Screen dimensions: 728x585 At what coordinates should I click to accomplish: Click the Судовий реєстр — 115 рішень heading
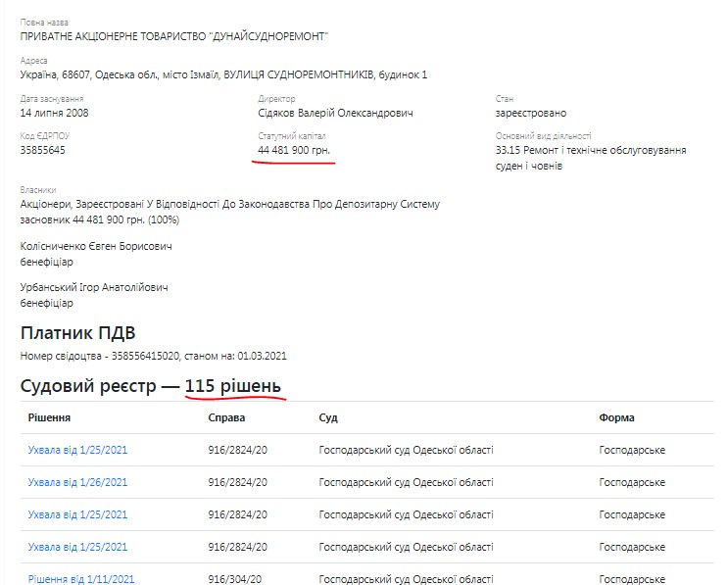coord(152,387)
